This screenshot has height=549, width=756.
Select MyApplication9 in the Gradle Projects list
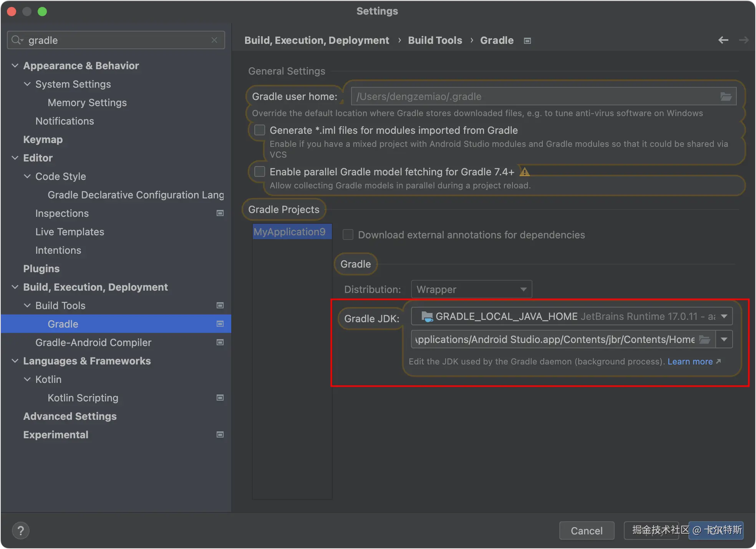(290, 232)
